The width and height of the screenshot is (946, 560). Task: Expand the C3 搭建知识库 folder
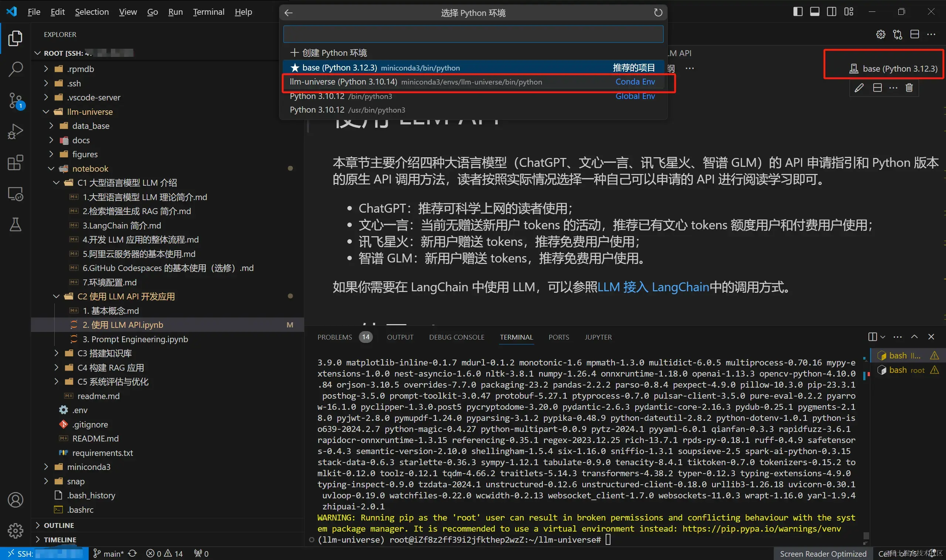[x=104, y=353]
